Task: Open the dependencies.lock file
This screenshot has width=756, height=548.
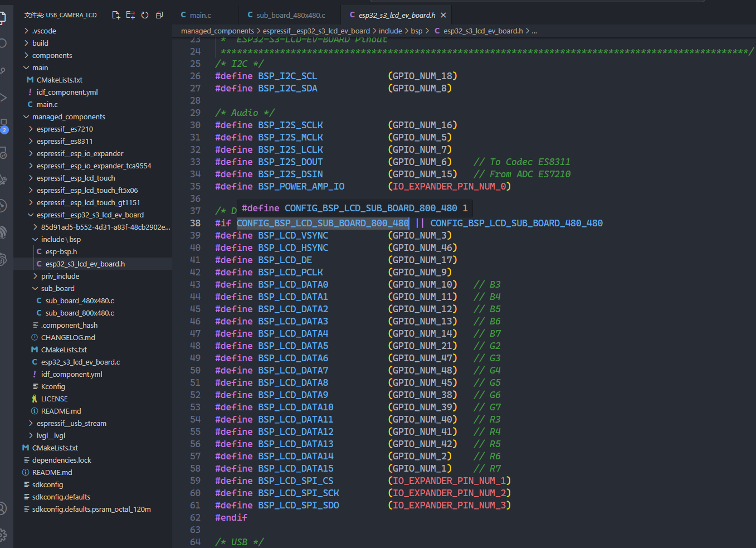Action: (x=61, y=460)
